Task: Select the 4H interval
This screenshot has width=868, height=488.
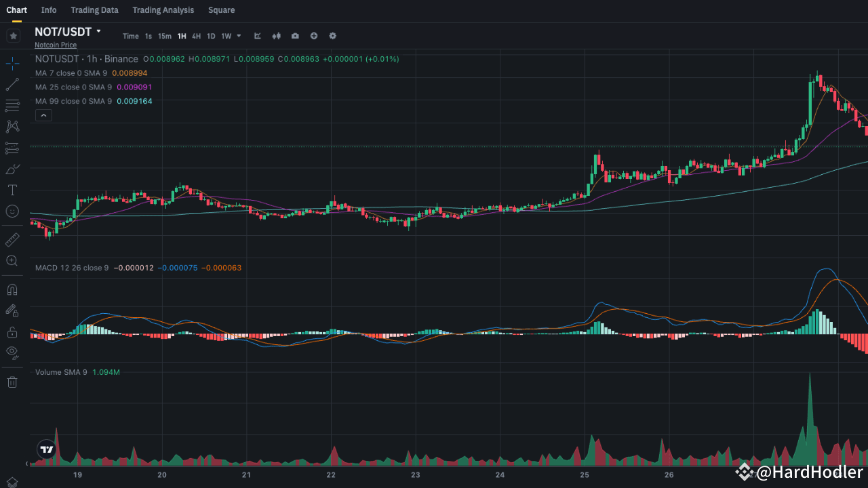Action: [x=196, y=36]
